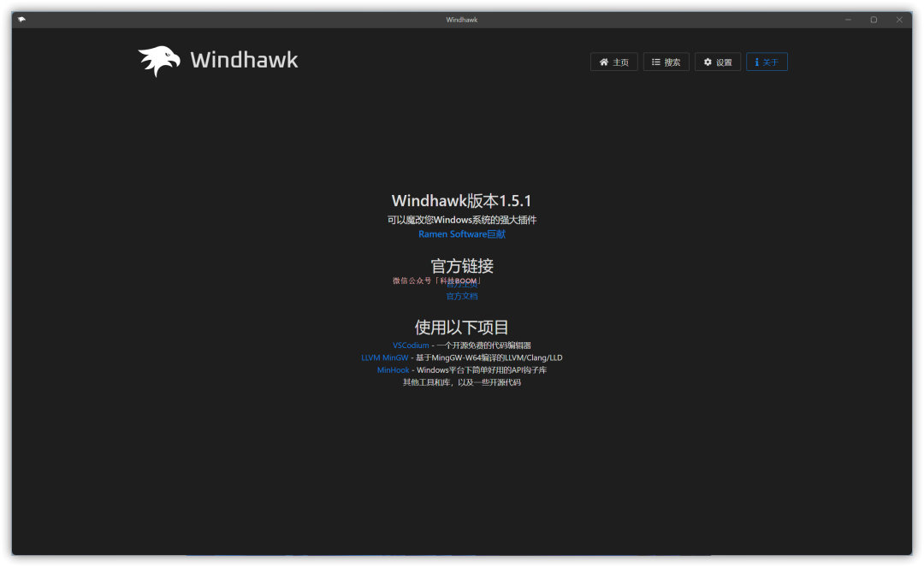Image resolution: width=924 pixels, height=567 pixels.
Task: Open the LLVM MinGW project link
Action: point(385,357)
